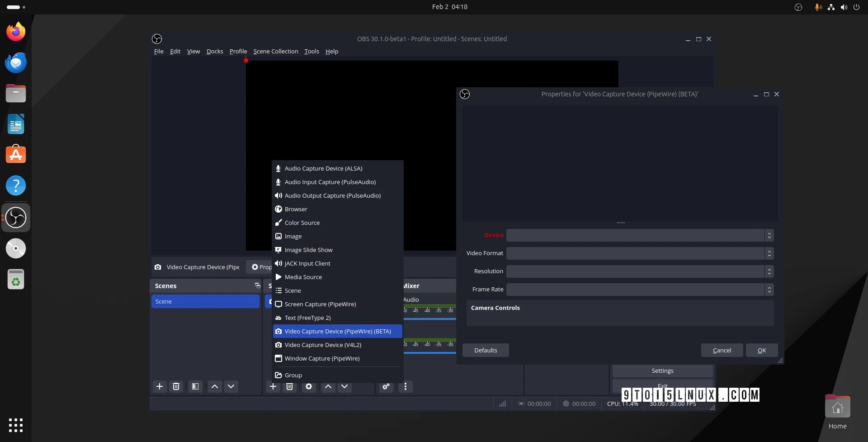
Task: Open the Resolution combo box
Action: pos(640,271)
